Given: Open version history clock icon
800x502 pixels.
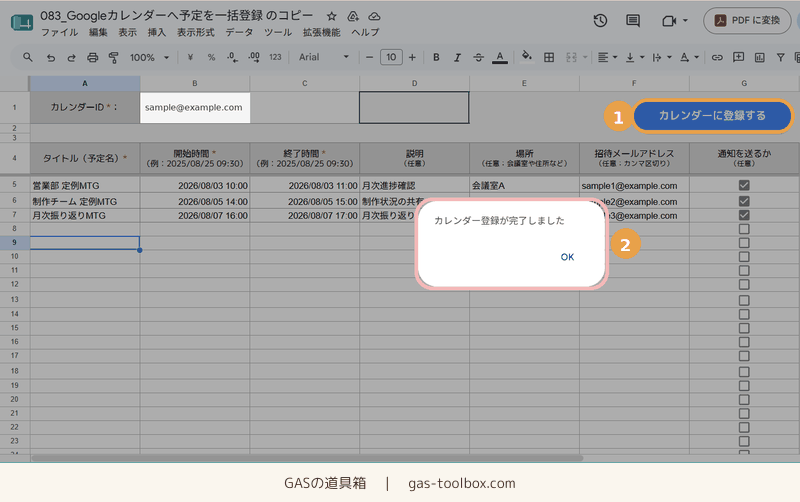Looking at the screenshot, I should point(600,20).
